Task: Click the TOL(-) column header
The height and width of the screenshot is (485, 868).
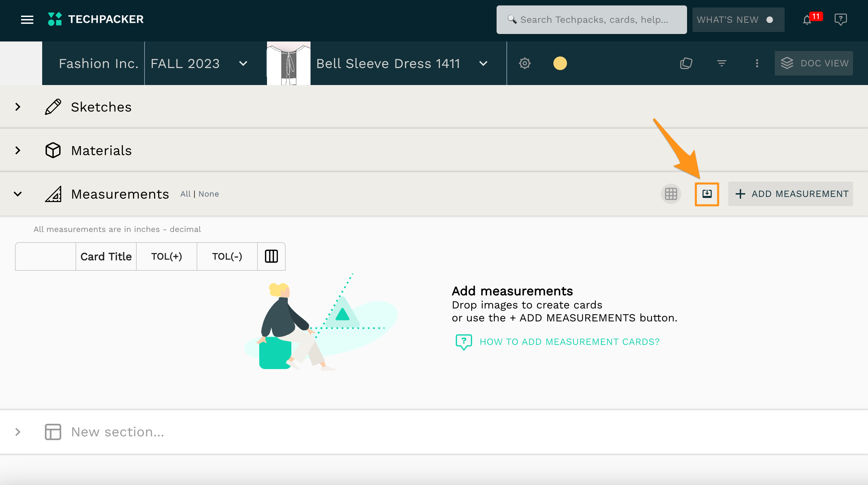Action: 227,256
